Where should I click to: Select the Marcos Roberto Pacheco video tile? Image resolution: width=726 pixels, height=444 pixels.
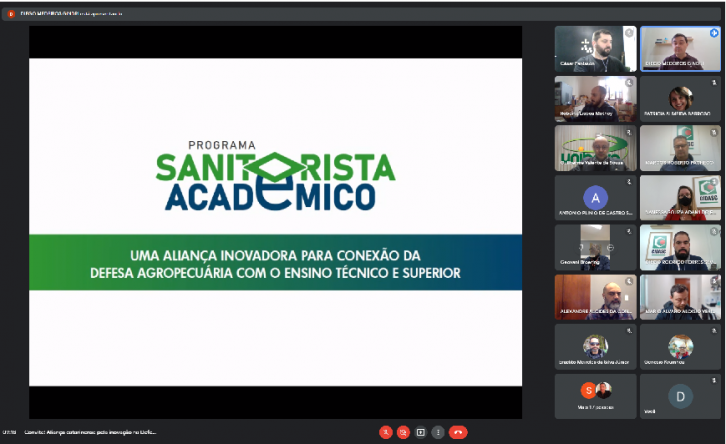pos(680,148)
